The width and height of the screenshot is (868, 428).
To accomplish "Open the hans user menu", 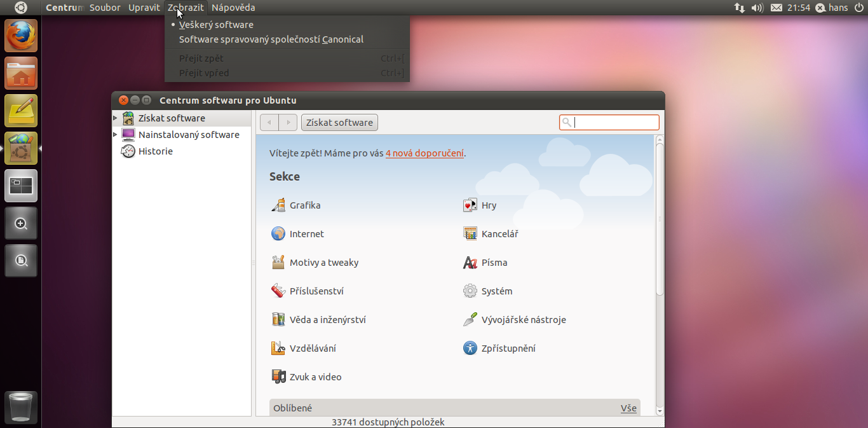I will [x=832, y=8].
